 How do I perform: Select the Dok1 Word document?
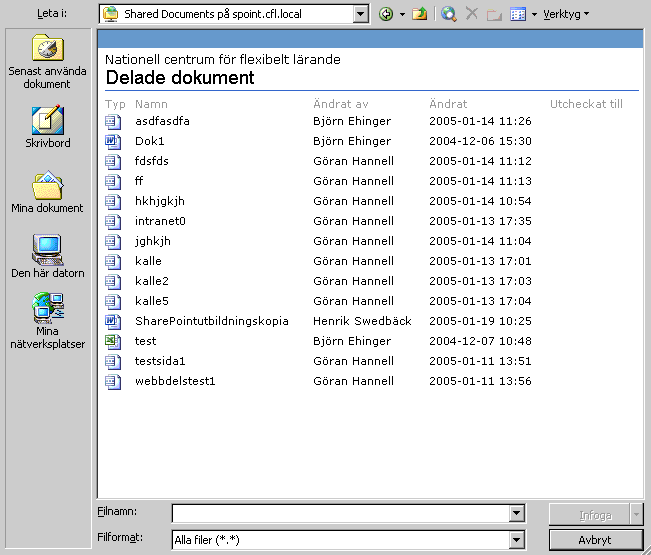coord(150,141)
